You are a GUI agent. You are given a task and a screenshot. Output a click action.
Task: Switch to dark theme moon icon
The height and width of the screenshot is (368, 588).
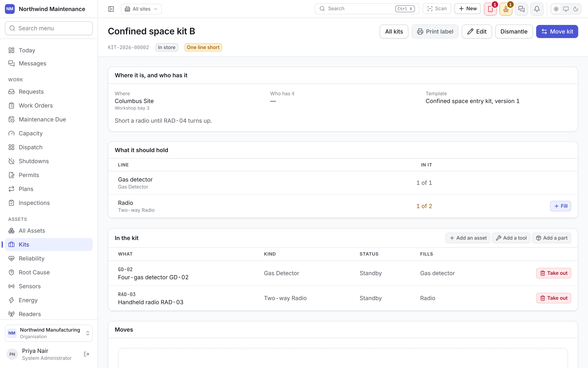[576, 9]
